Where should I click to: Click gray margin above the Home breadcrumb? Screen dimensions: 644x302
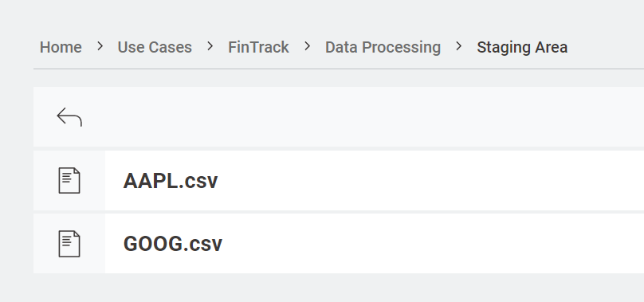61,18
